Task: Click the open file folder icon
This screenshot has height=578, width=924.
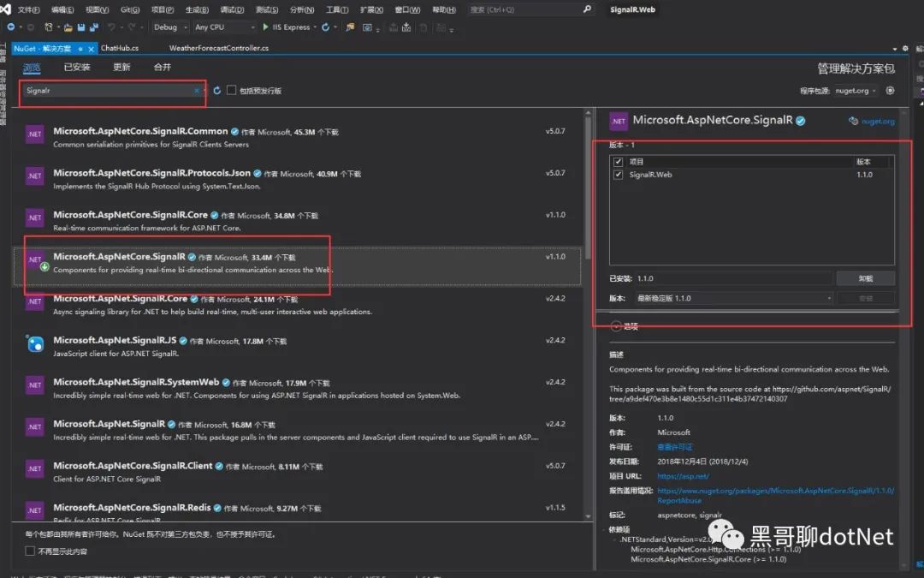Action: click(68, 27)
